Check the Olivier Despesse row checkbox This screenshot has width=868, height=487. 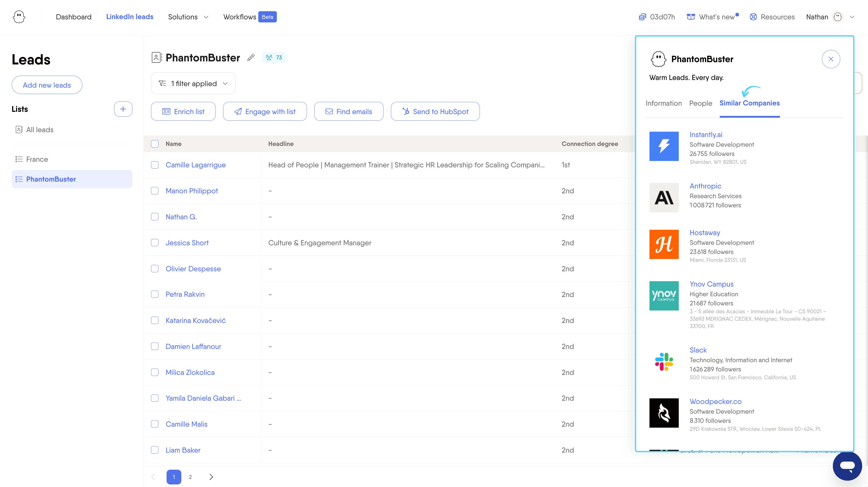[x=155, y=269]
